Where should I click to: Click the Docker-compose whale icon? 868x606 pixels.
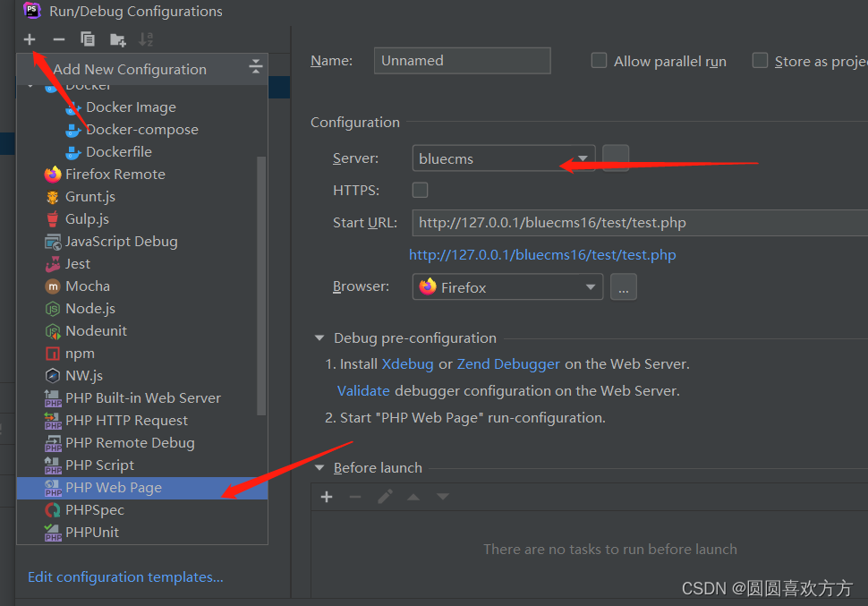coord(73,130)
